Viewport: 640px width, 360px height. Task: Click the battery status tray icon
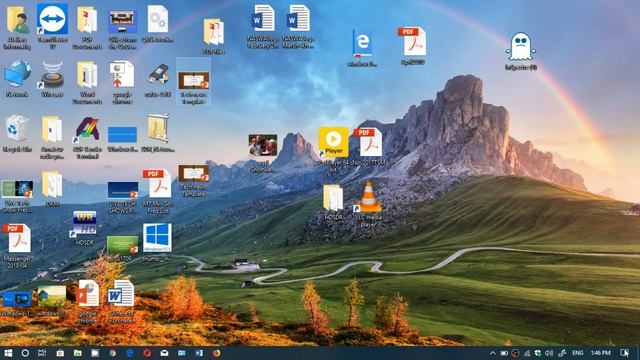(504, 353)
